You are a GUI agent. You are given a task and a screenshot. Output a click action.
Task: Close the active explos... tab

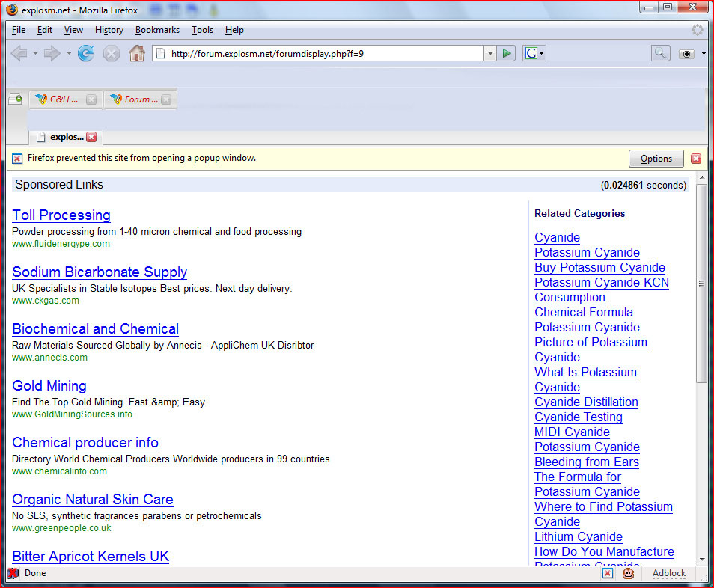pyautogui.click(x=91, y=137)
